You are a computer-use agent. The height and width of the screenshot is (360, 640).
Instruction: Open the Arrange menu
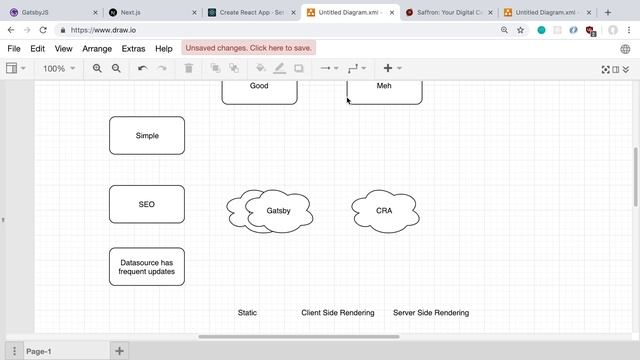pyautogui.click(x=97, y=49)
